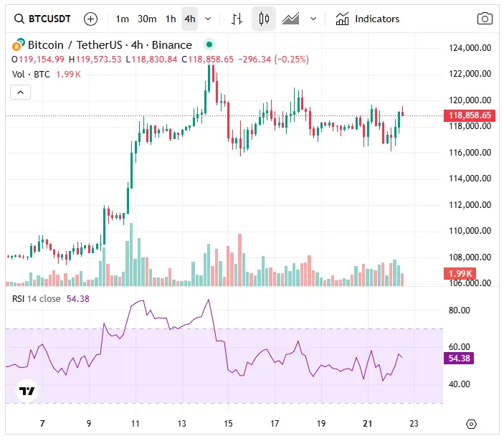Click the Vol · BTC indicator label
Image resolution: width=504 pixels, height=441 pixels.
[x=31, y=75]
